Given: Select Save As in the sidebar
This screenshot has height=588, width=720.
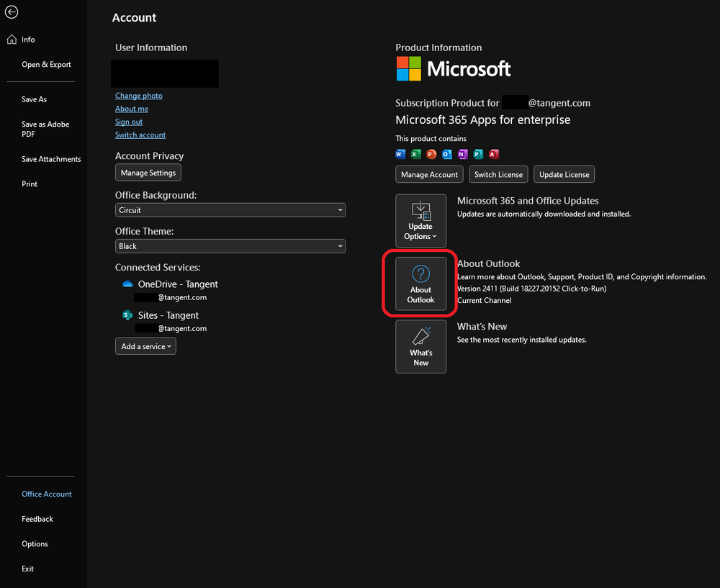Looking at the screenshot, I should (x=35, y=99).
